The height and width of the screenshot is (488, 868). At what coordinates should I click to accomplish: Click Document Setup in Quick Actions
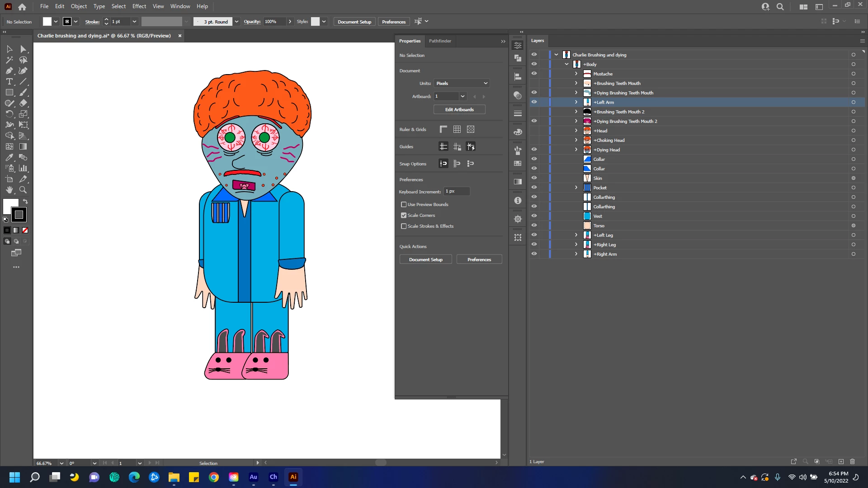pos(425,259)
